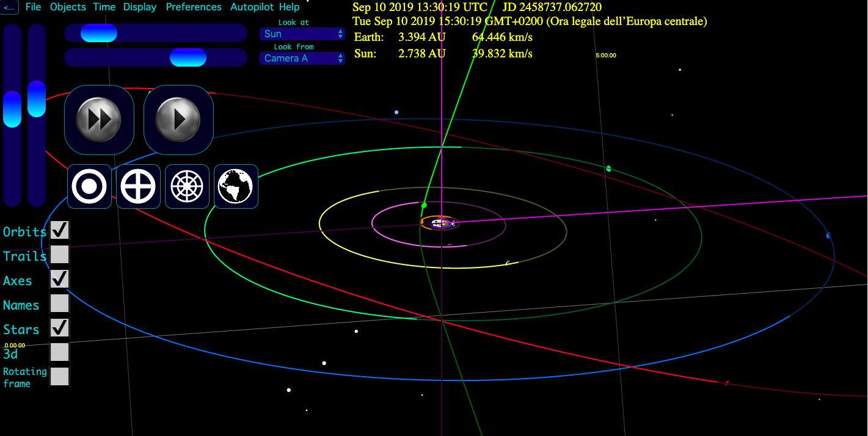Uncheck the Orbits checkbox
This screenshot has width=868, height=436.
59,230
